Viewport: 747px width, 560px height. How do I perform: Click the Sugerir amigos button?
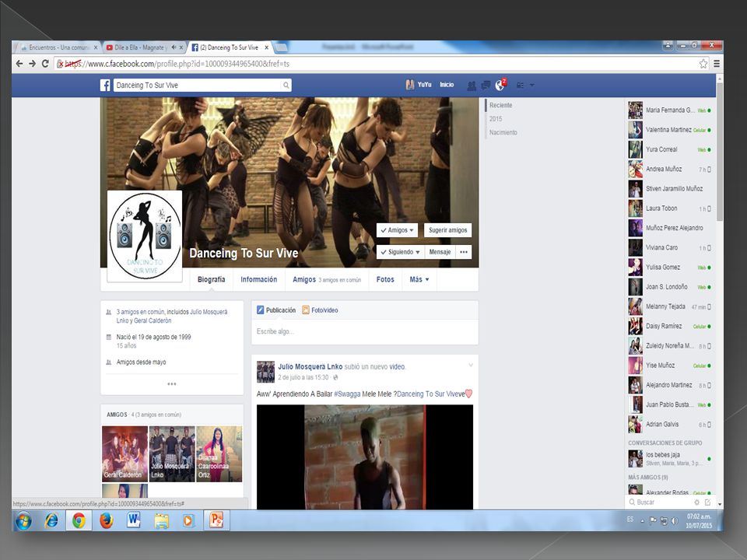pyautogui.click(x=448, y=230)
